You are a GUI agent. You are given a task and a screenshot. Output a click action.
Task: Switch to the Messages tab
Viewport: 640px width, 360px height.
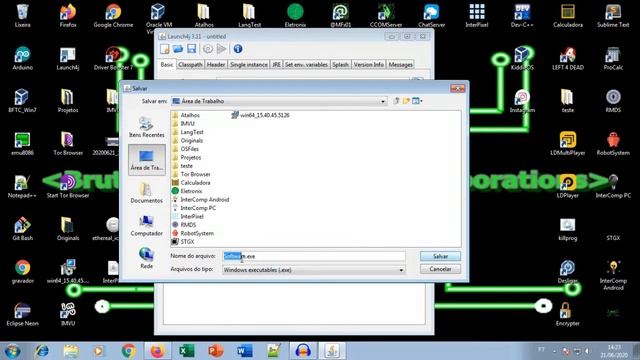(x=400, y=64)
